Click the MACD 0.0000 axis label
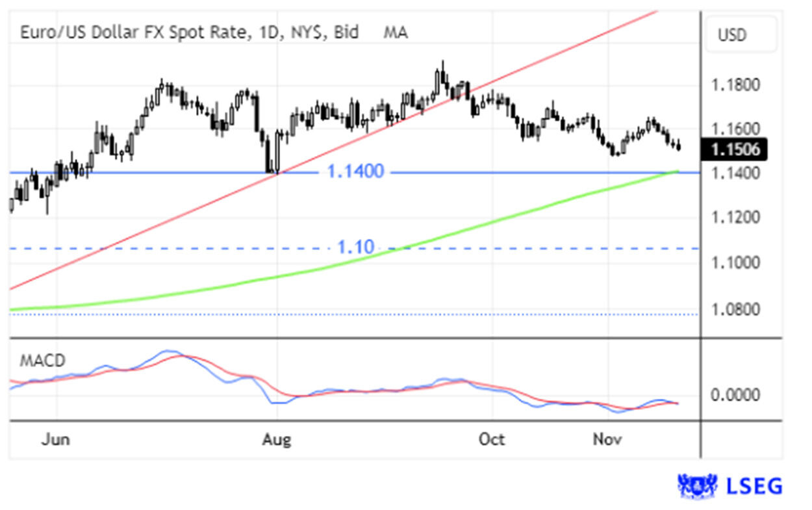812x510 pixels. 734,395
